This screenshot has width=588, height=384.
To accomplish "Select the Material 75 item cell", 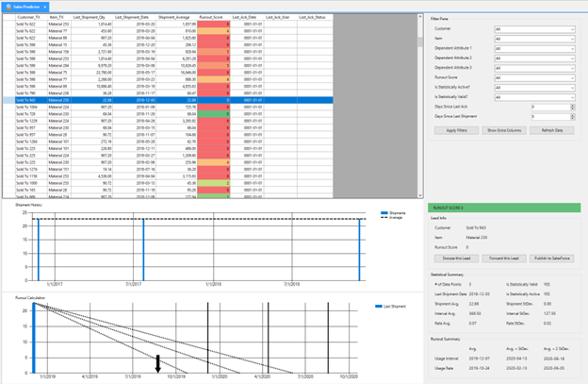I will [59, 73].
